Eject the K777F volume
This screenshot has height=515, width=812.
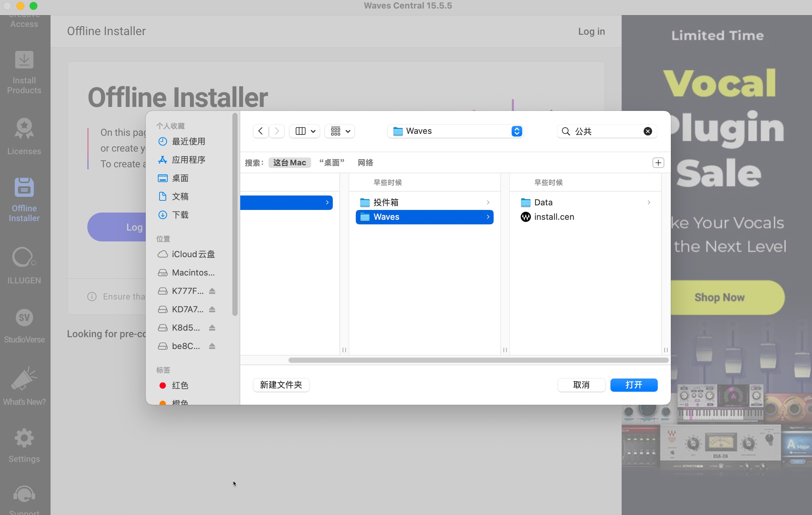(212, 291)
